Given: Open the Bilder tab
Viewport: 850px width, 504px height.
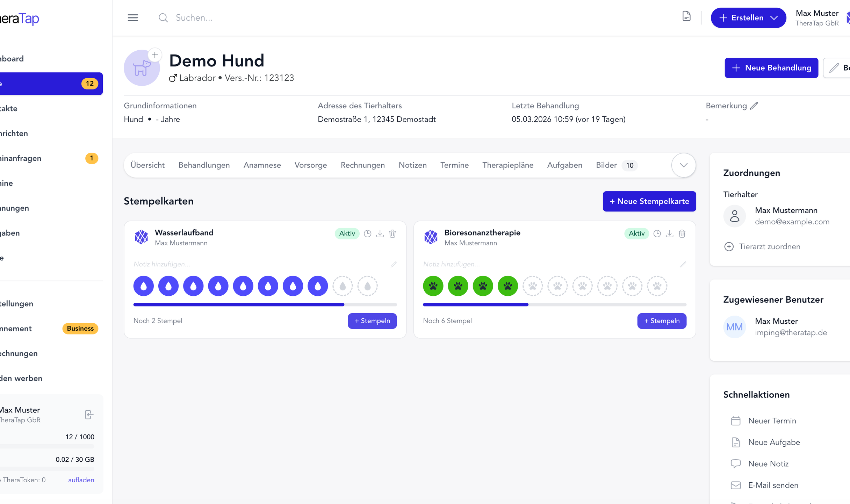Looking at the screenshot, I should click(x=606, y=165).
